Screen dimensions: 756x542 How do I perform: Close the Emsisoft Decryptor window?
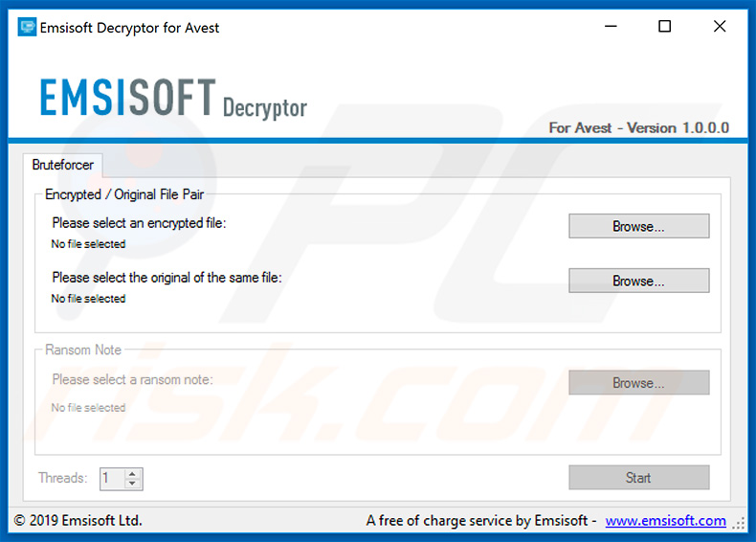pyautogui.click(x=720, y=27)
